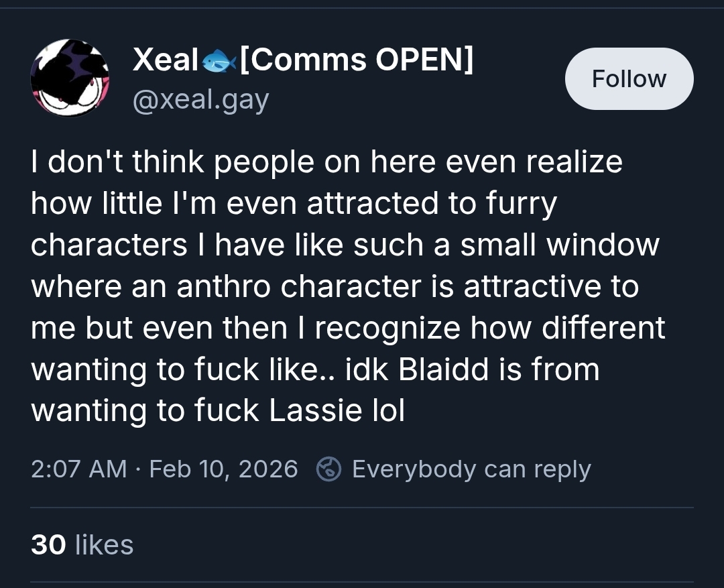Open the @xeal.gay handle link
The height and width of the screenshot is (588, 724).
point(200,100)
